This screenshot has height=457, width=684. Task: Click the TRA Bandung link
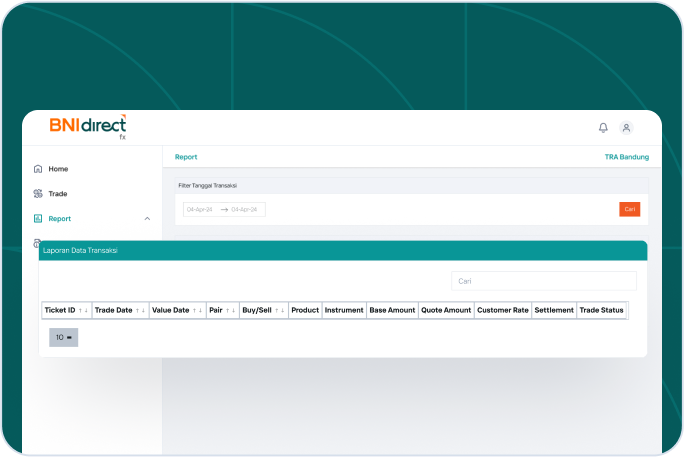626,157
